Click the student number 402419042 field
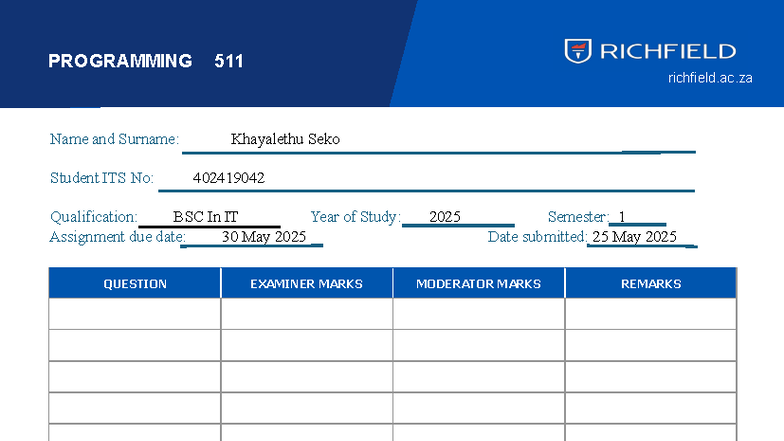 point(228,178)
